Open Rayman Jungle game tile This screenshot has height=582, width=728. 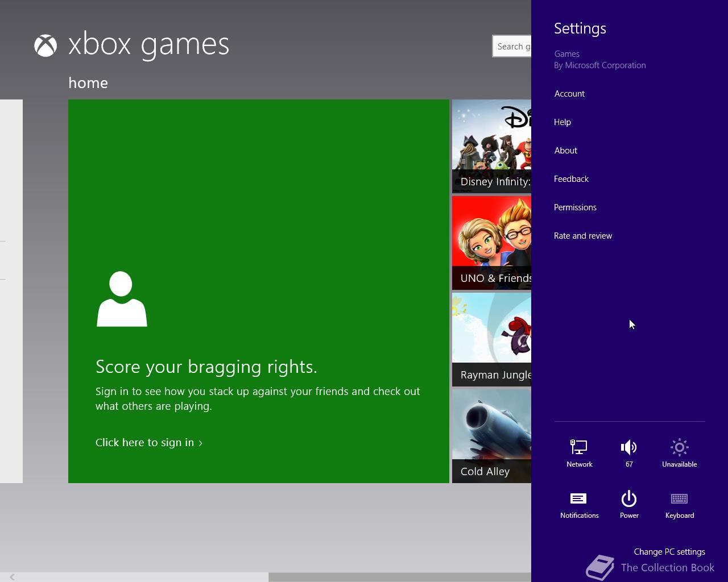[x=491, y=340]
